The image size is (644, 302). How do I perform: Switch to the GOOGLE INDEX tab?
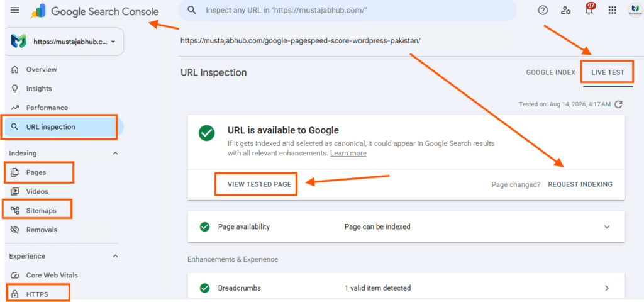(551, 72)
